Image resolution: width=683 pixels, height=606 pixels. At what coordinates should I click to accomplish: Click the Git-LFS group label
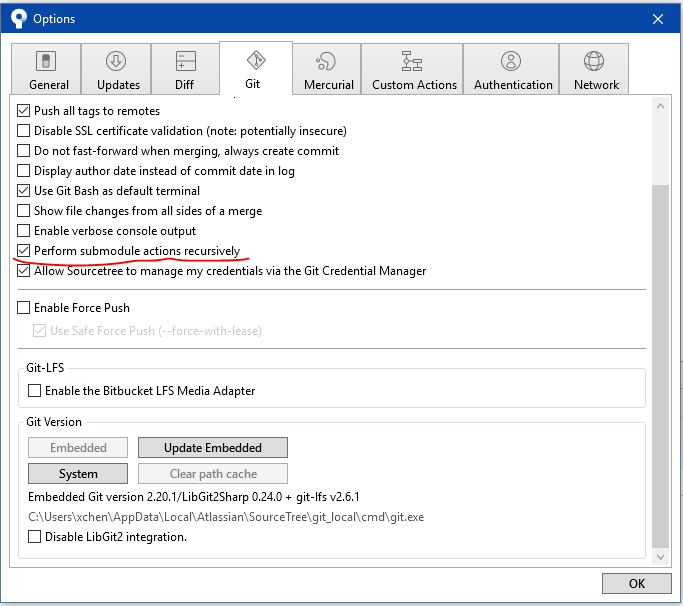tap(45, 368)
